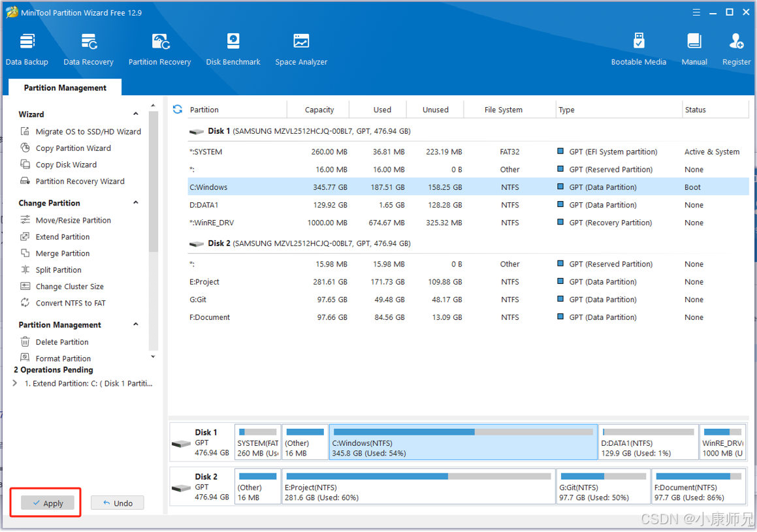Click the Disk 2 (Other) 16 MB block
The image size is (757, 532).
tap(258, 487)
